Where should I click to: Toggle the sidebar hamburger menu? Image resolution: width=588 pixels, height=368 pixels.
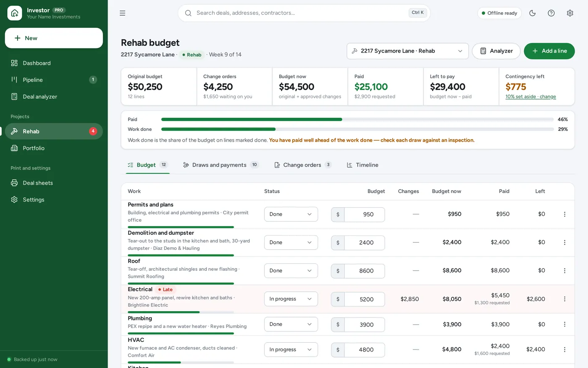tap(123, 13)
